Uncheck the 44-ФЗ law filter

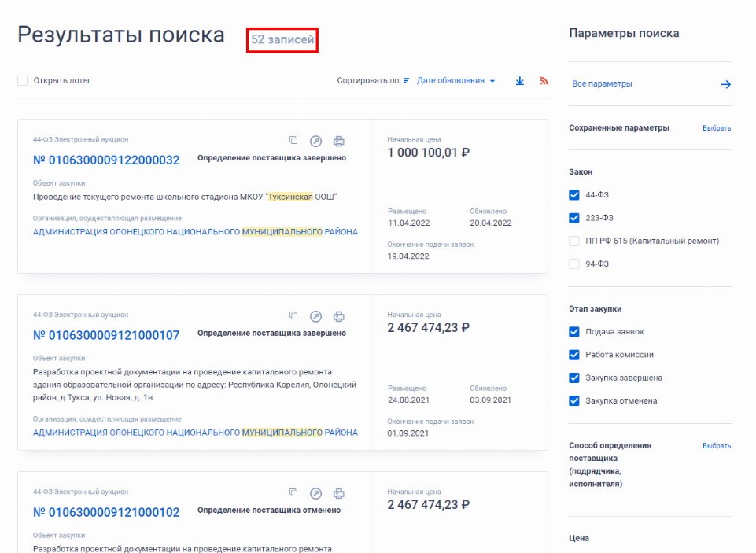tap(574, 195)
